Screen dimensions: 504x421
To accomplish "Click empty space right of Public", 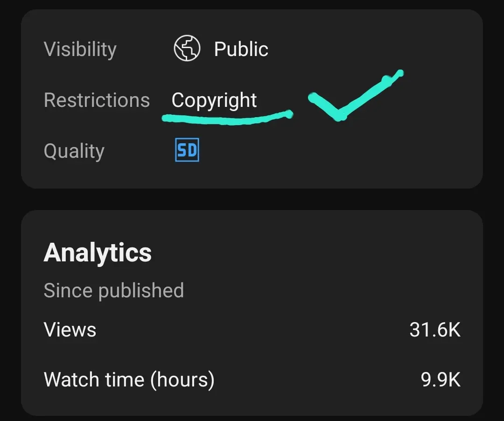I will 370,49.
